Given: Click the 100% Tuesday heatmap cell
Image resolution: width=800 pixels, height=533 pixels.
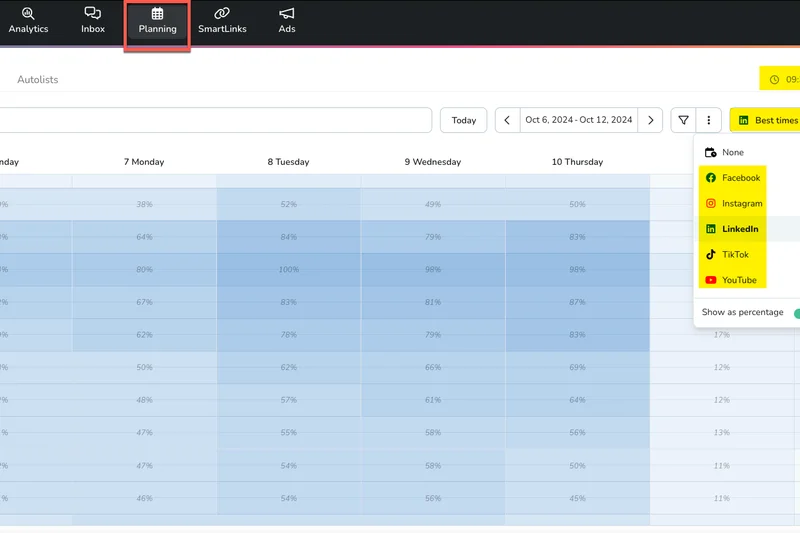Looking at the screenshot, I should click(288, 270).
